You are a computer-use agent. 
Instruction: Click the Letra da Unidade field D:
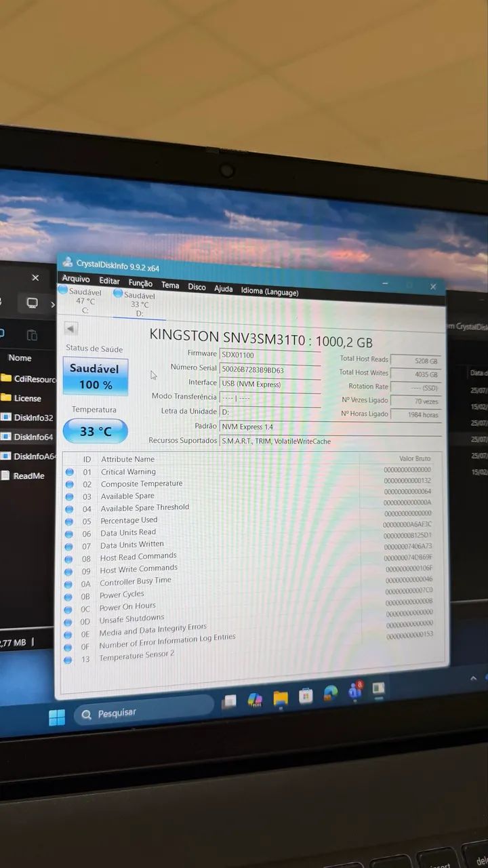click(x=270, y=412)
